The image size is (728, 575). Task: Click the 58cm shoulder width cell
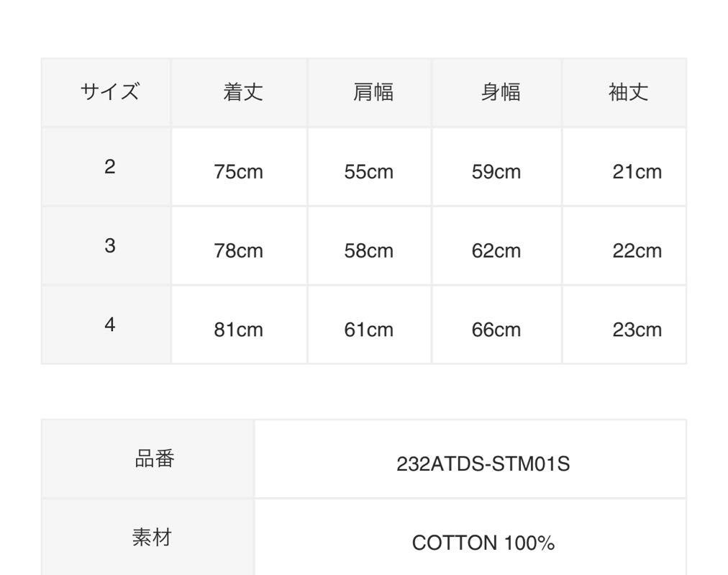pos(370,245)
